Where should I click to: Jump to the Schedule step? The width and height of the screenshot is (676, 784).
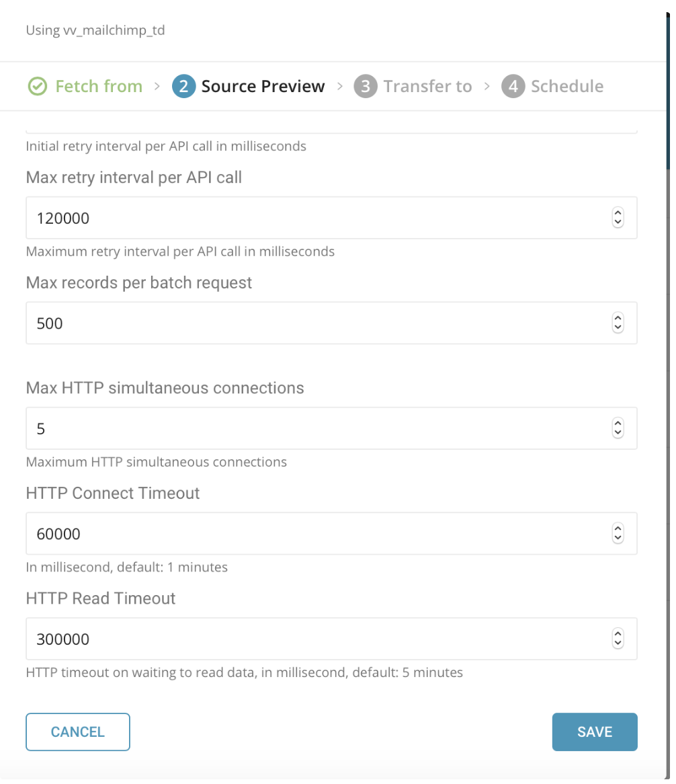566,87
